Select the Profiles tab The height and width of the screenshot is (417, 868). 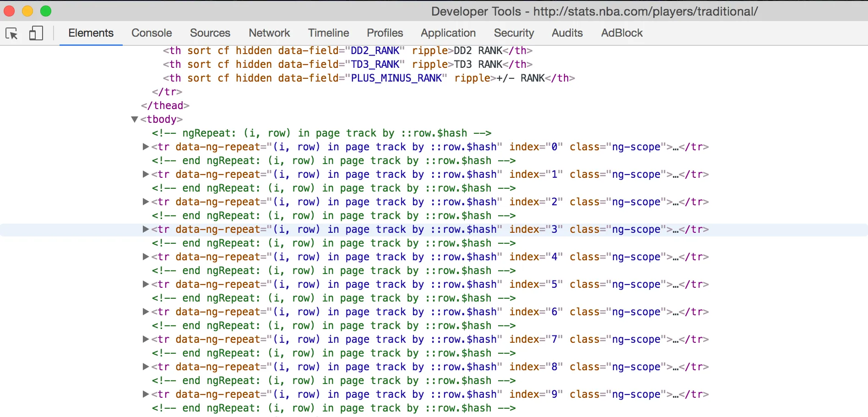coord(385,33)
